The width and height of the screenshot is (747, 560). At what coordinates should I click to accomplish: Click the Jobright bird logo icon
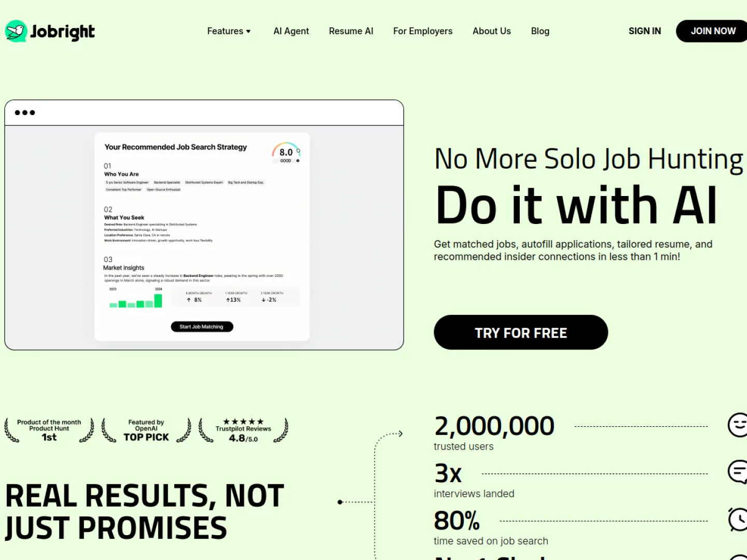(x=16, y=31)
